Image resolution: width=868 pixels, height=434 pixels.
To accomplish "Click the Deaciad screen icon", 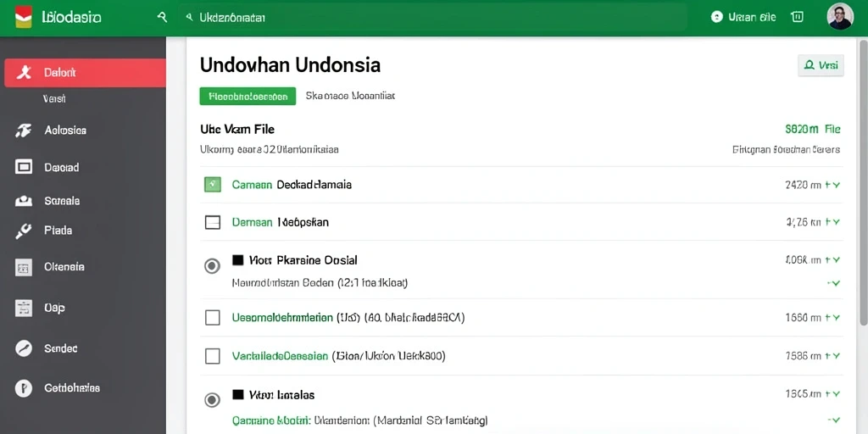I will click(x=23, y=167).
